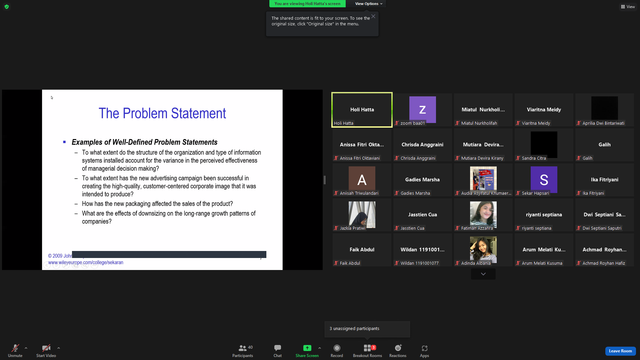
Task: Click the divider handle between share and gallery
Action: 325,180
